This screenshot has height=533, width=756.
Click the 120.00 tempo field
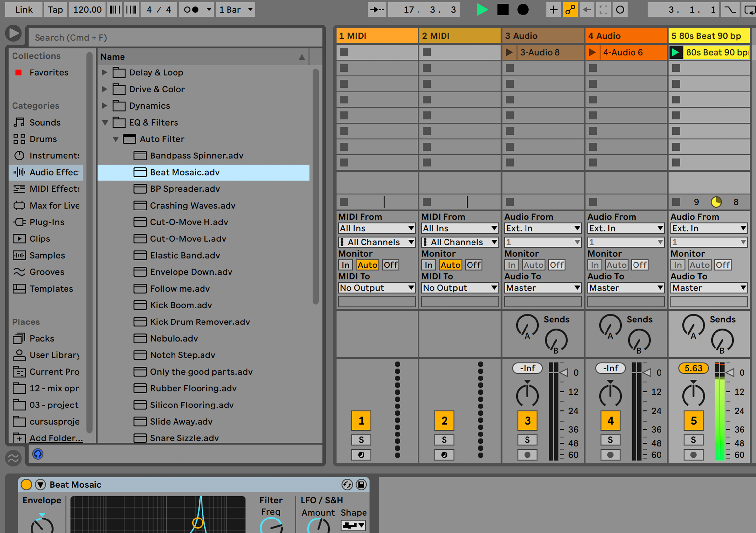coord(87,10)
